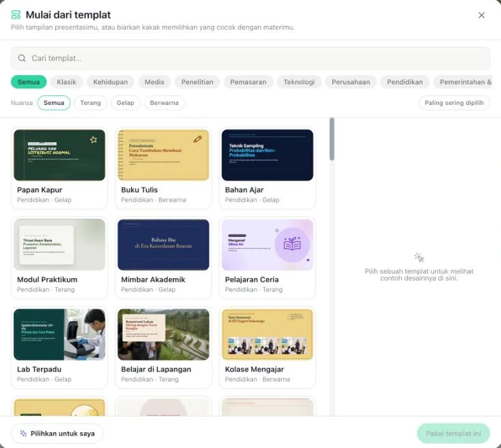Focus the 'Cari templat...' search field
The image size is (501, 448).
(x=250, y=58)
